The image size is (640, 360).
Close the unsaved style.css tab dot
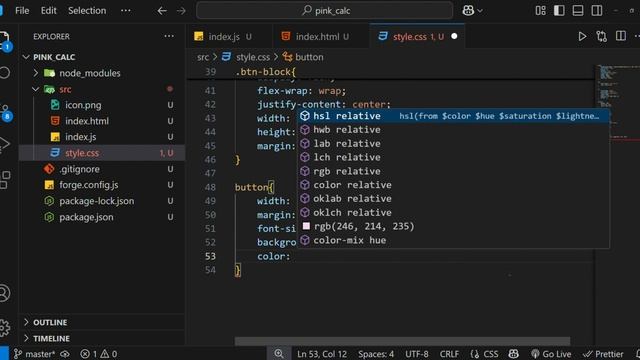coord(454,36)
